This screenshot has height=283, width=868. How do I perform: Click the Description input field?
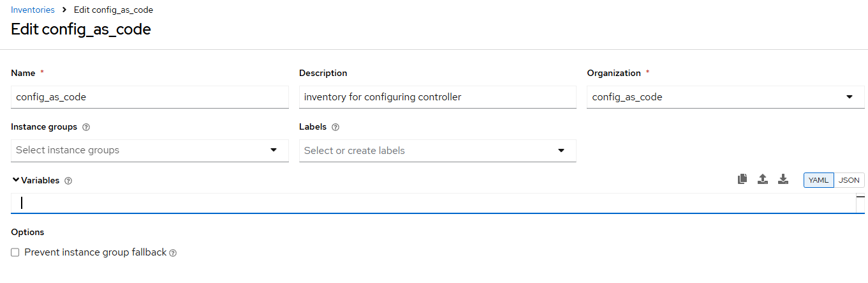pyautogui.click(x=438, y=97)
